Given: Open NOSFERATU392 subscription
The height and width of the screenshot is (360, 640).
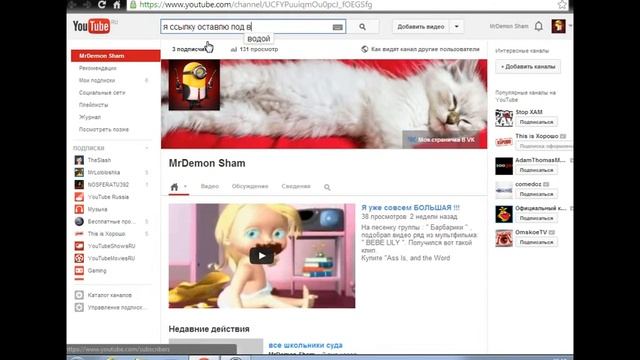Looking at the screenshot, I should click(x=108, y=185).
